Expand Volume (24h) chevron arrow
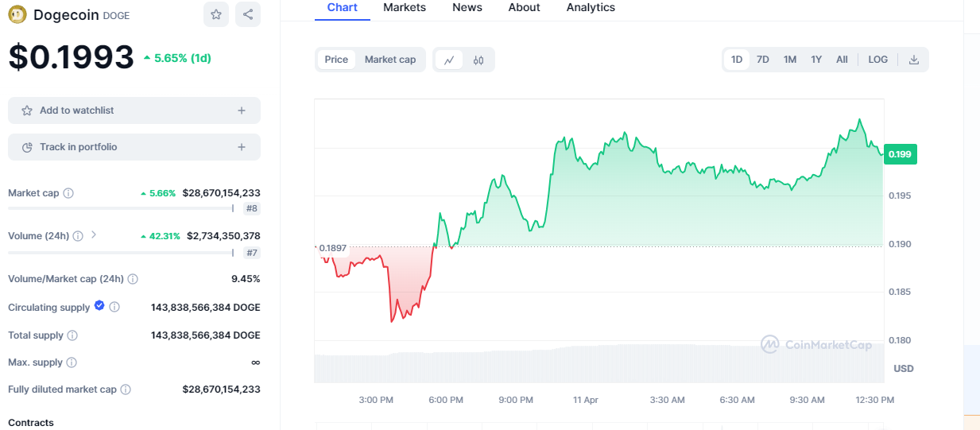 coord(93,234)
